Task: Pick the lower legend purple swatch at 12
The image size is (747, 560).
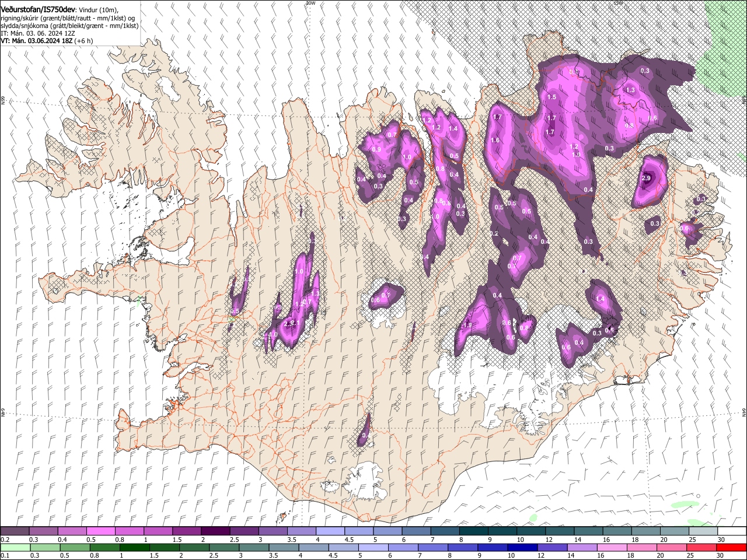Action: click(552, 547)
